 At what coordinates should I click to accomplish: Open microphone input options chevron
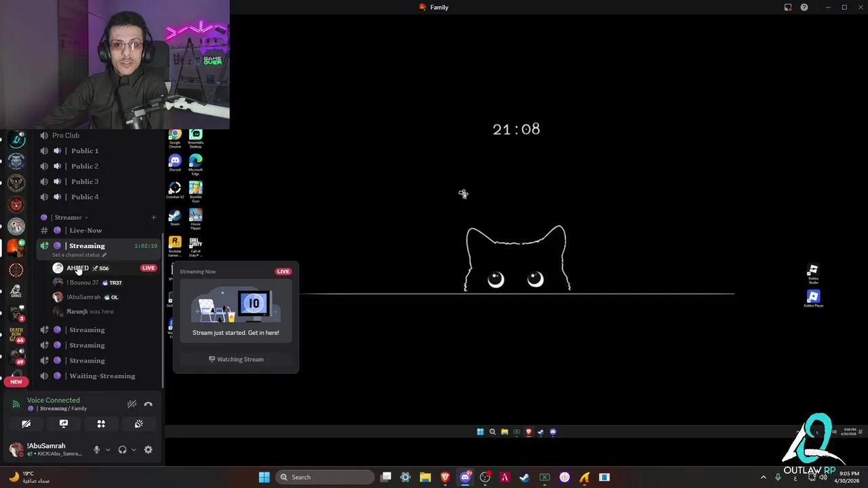tap(107, 449)
